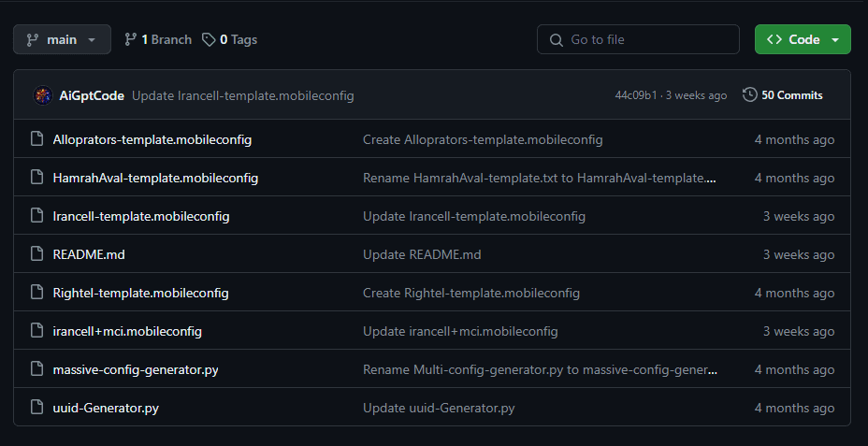Click the clock icon next to 50 Commits
This screenshot has width=868, height=446.
pos(749,95)
